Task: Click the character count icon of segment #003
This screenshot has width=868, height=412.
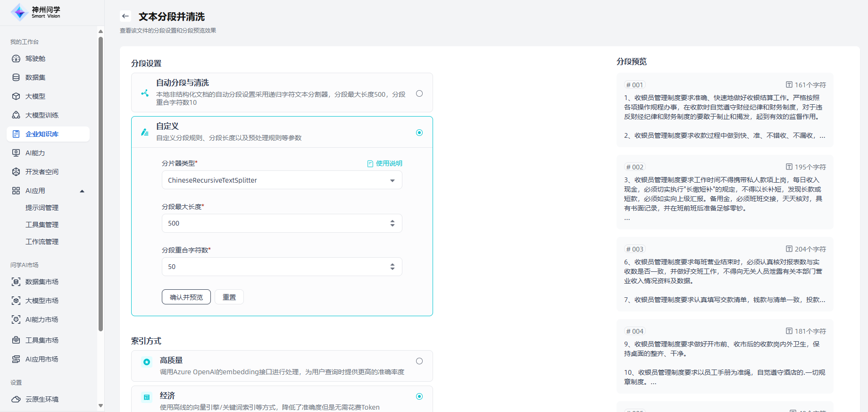Action: point(789,249)
